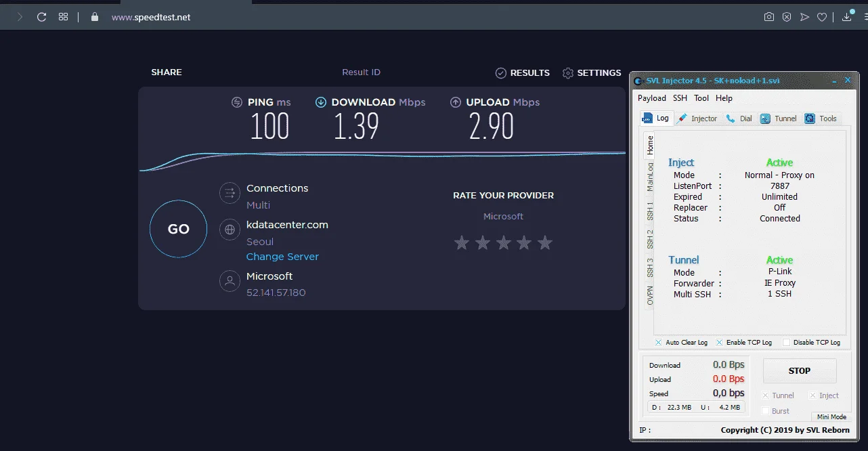Viewport: 868px width, 451px height.
Task: Click the user profile icon beside Microsoft
Action: pos(230,280)
